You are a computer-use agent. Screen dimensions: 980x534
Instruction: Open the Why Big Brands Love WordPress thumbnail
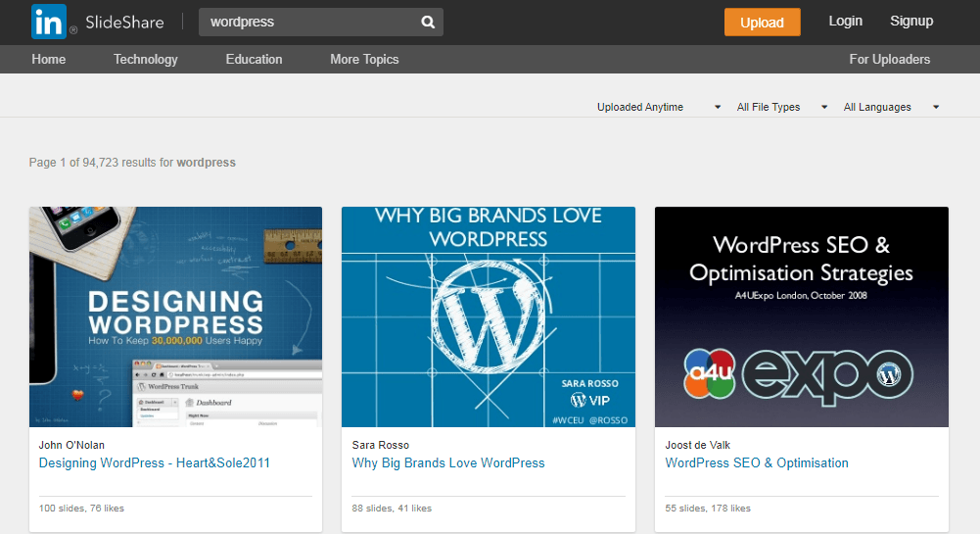tap(489, 317)
